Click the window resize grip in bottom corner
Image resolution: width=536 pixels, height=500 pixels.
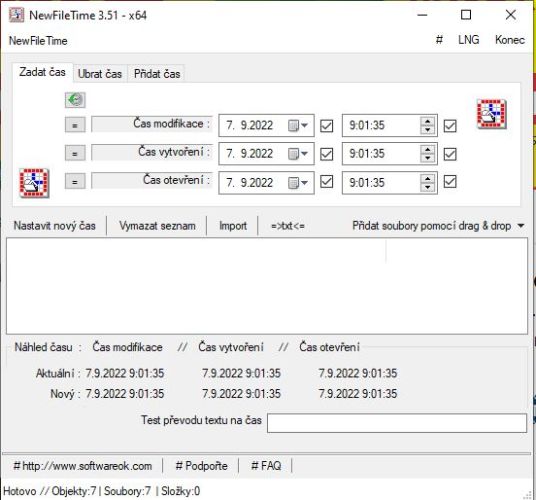pyautogui.click(x=528, y=494)
